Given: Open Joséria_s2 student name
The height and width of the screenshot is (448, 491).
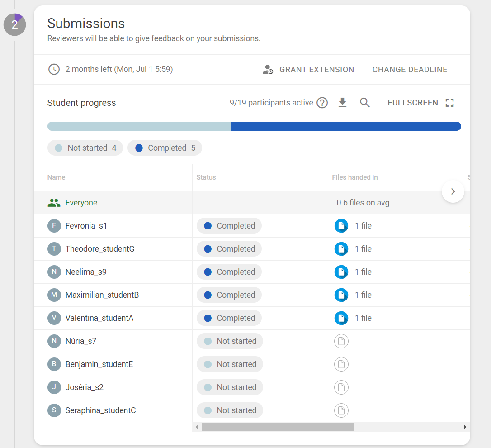Looking at the screenshot, I should [x=84, y=387].
